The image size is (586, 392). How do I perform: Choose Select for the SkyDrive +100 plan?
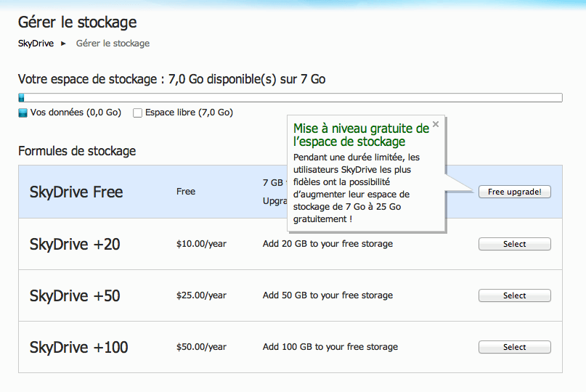pos(514,347)
